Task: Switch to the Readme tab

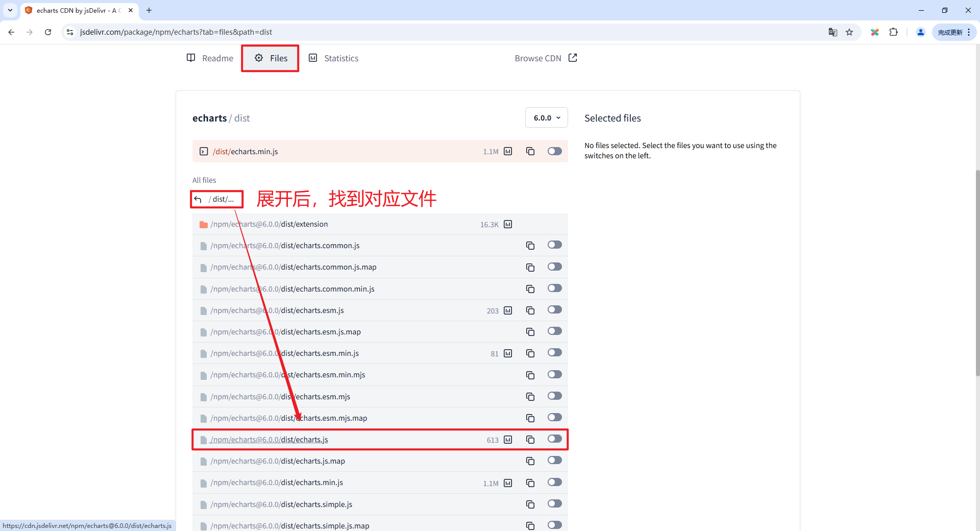Action: coord(210,58)
